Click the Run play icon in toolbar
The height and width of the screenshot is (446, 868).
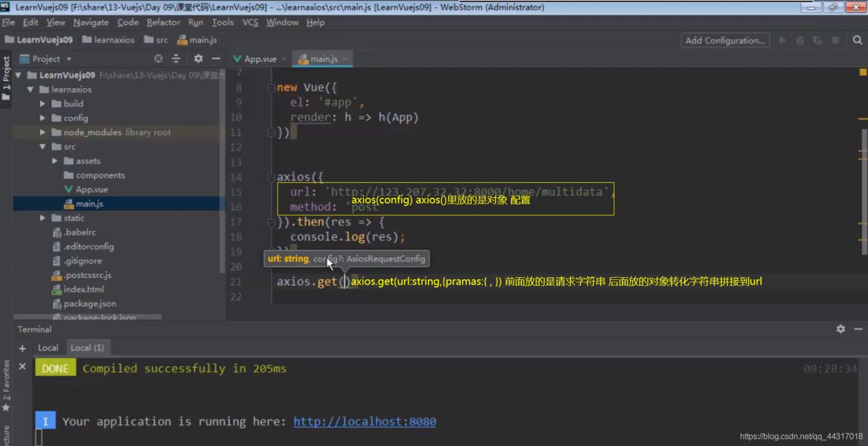(782, 40)
